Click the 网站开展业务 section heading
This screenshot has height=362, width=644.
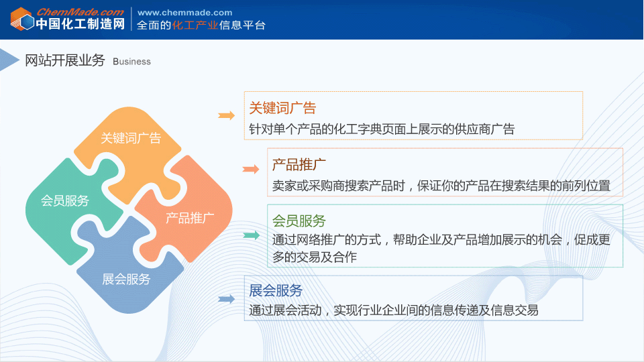(65, 60)
